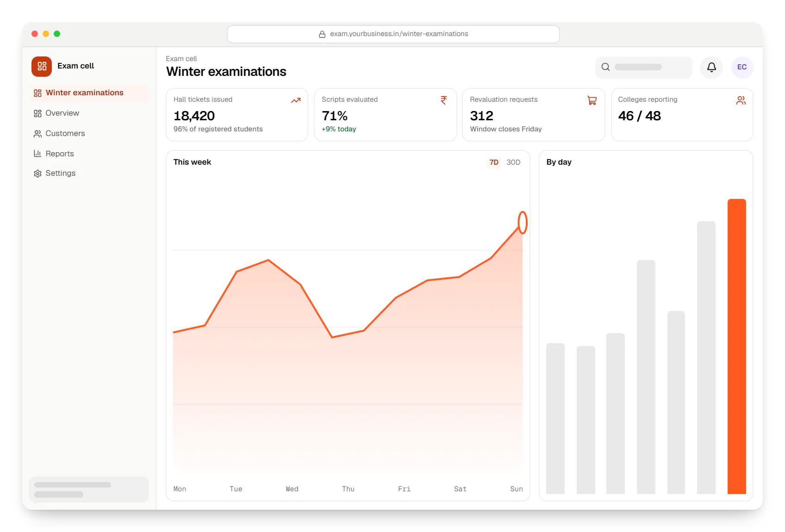The width and height of the screenshot is (785, 532).
Task: Click the 46 / 48 colleges value
Action: click(639, 116)
